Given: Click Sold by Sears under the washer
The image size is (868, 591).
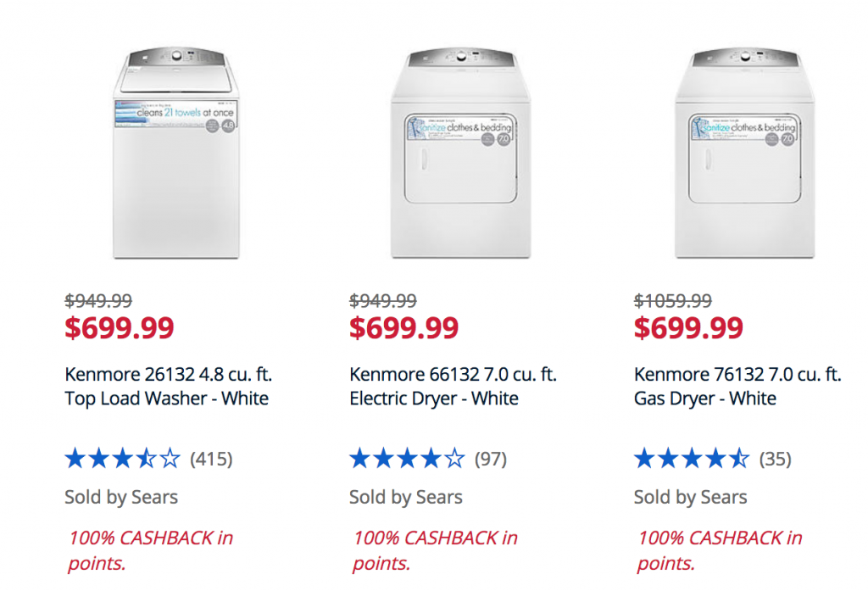Looking at the screenshot, I should [121, 498].
